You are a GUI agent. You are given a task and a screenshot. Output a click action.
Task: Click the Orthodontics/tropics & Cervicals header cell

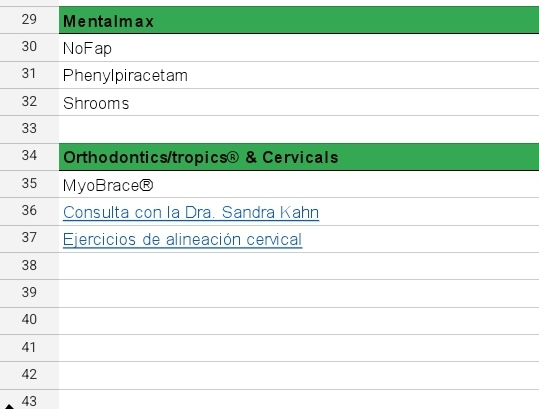pyautogui.click(x=299, y=157)
